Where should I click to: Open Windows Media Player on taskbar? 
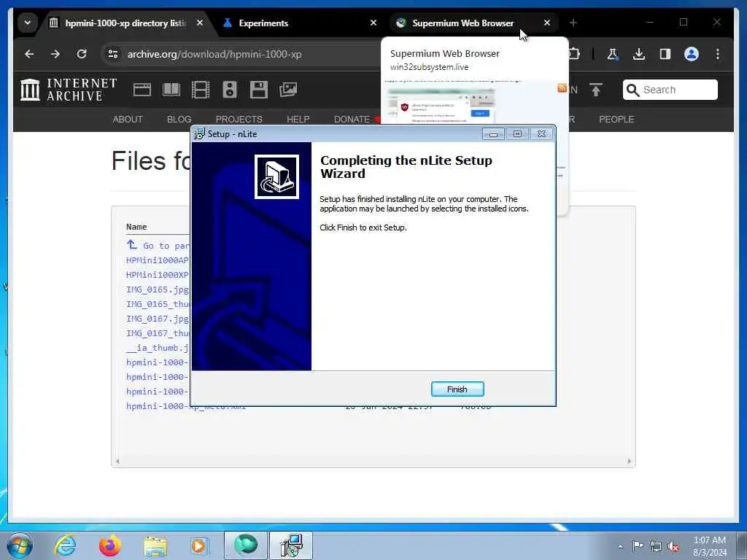pyautogui.click(x=199, y=545)
